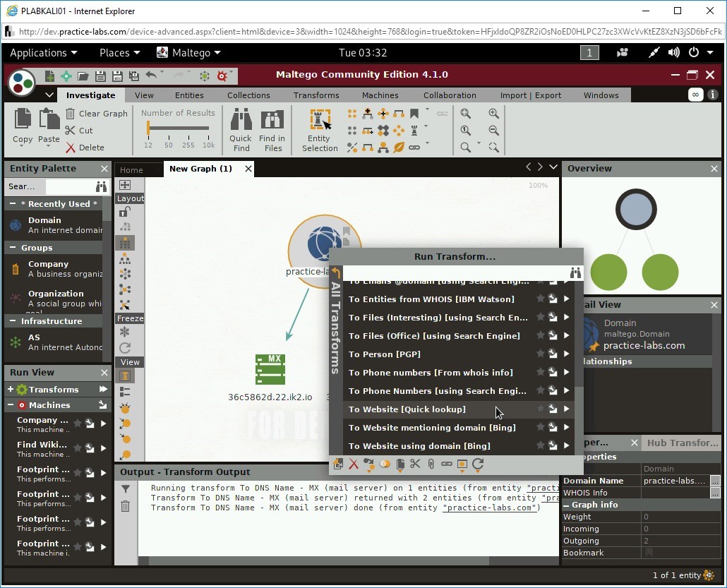Click the Clear Graph button
This screenshot has width=727, height=588.
coord(97,113)
